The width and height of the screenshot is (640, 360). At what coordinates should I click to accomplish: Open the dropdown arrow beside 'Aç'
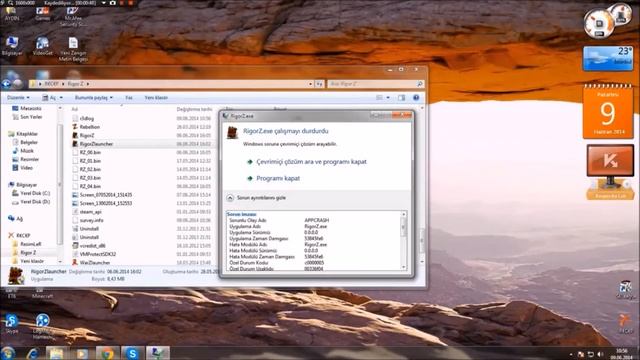click(61, 98)
